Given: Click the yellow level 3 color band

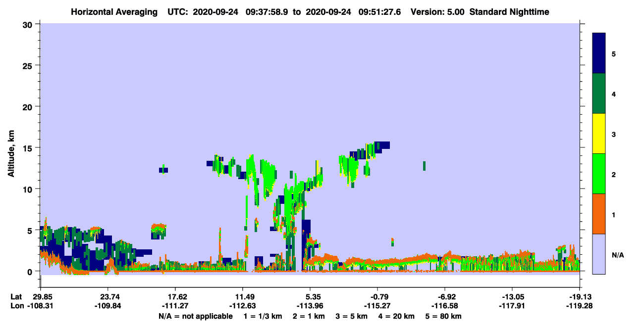Looking at the screenshot, I should coord(599,134).
